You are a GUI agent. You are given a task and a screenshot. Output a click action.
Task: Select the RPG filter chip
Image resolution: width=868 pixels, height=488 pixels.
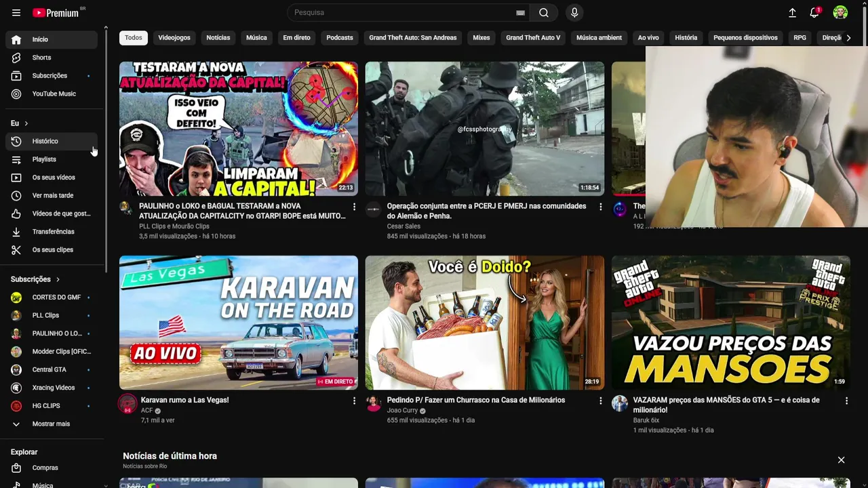[x=800, y=38]
